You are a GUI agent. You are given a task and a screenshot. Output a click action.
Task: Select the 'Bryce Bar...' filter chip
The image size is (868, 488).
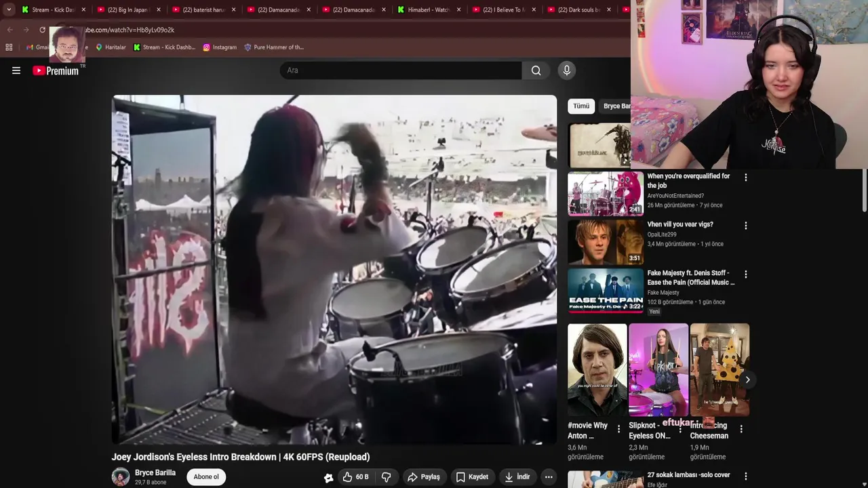tap(616, 106)
